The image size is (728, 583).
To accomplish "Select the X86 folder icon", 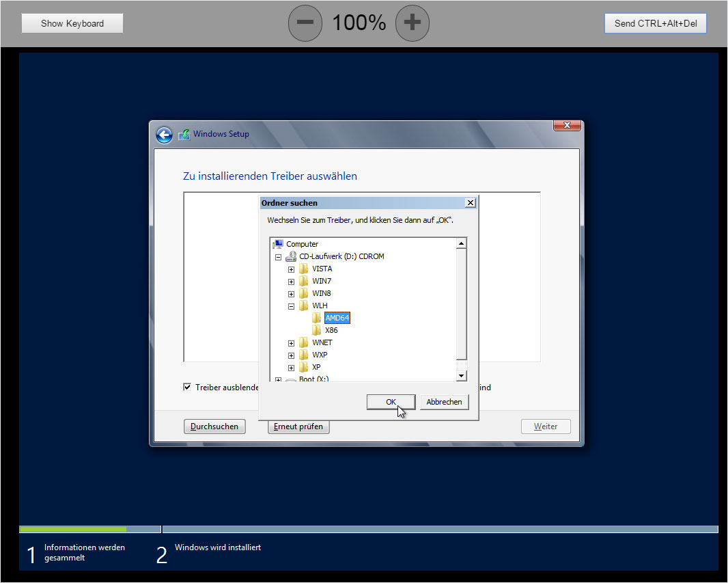I will (x=317, y=330).
